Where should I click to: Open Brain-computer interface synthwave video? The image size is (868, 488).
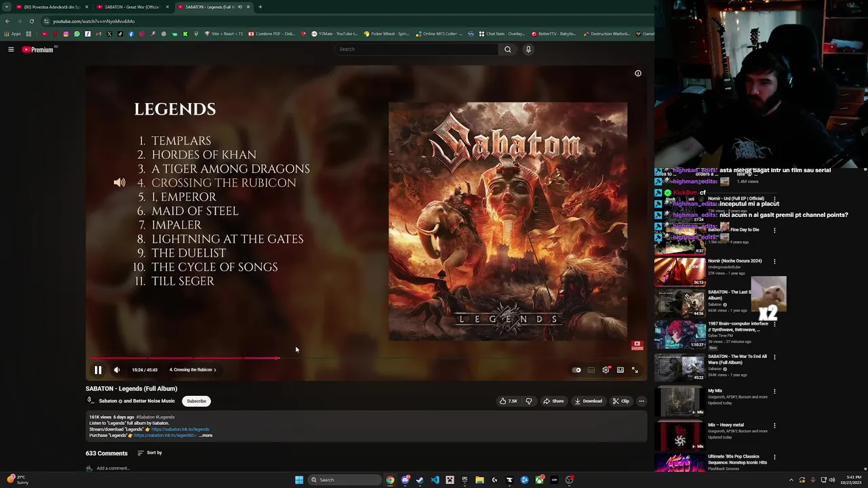click(680, 335)
